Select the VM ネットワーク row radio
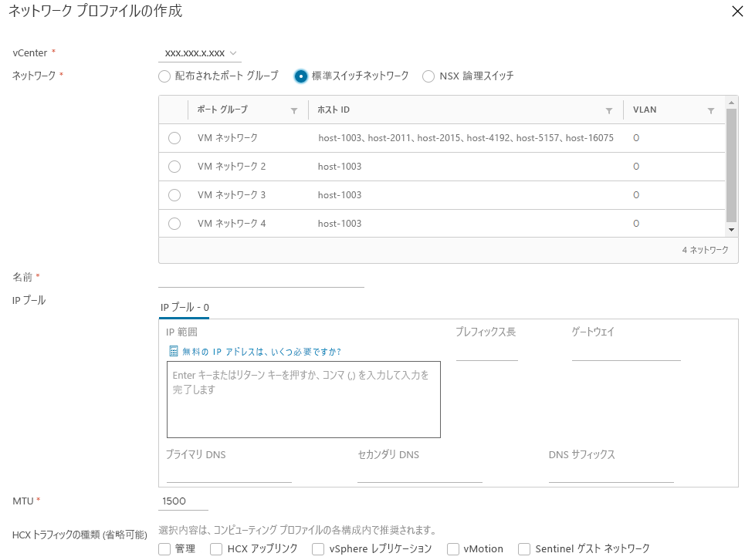745x560 pixels. click(x=174, y=138)
